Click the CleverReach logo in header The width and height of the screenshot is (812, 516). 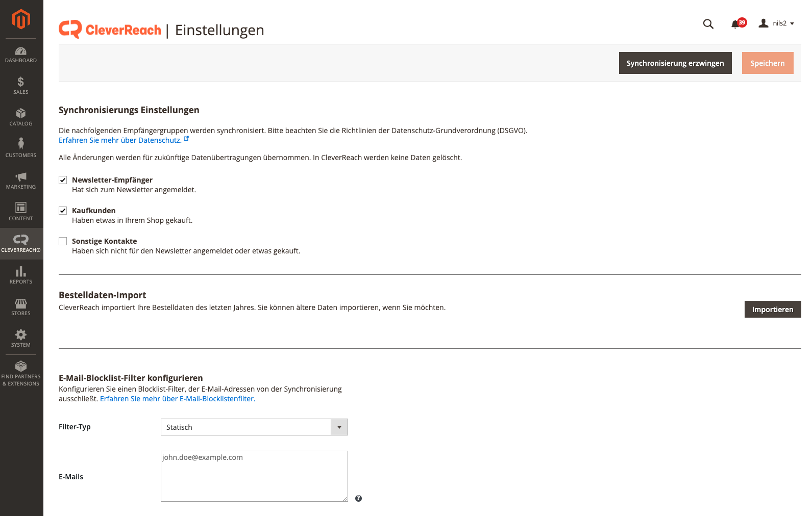(110, 30)
